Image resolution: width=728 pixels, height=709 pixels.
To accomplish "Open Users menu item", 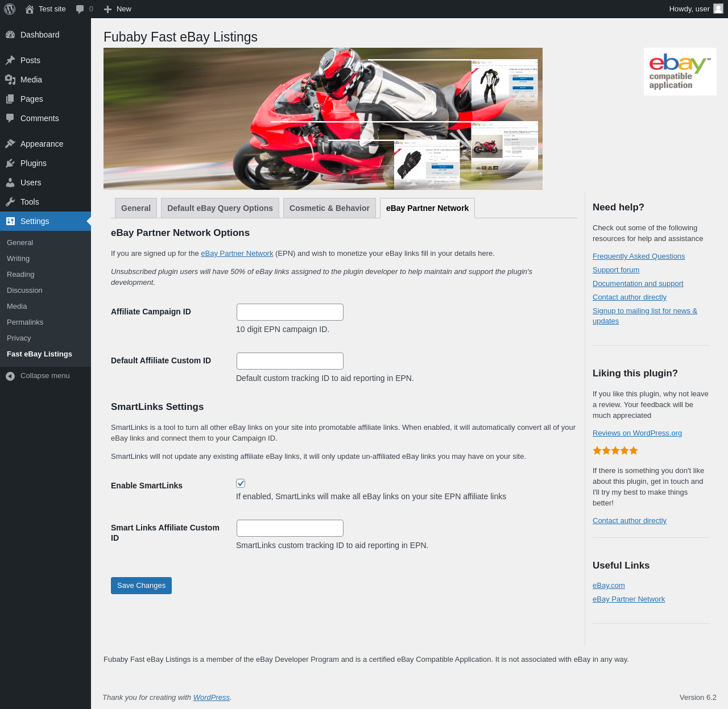I will (45, 183).
